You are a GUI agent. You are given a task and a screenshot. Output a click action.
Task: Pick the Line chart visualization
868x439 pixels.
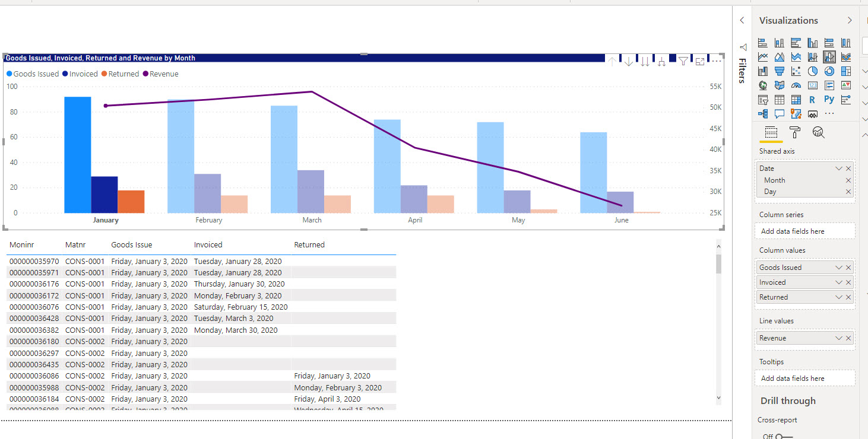pyautogui.click(x=763, y=57)
